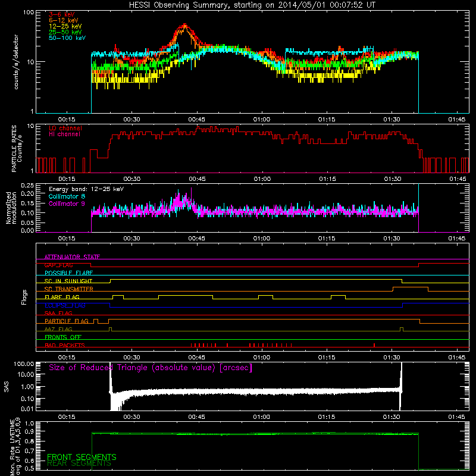Click the 25-50 keV legend label
Image resolution: width=476 pixels, height=476 pixels.
coord(65,32)
